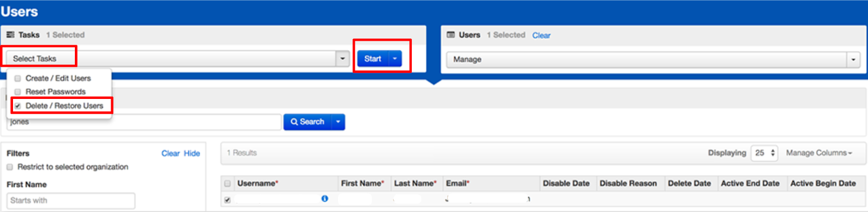Click the search field containing jones
Viewport: 868px width, 212px height.
(144, 122)
